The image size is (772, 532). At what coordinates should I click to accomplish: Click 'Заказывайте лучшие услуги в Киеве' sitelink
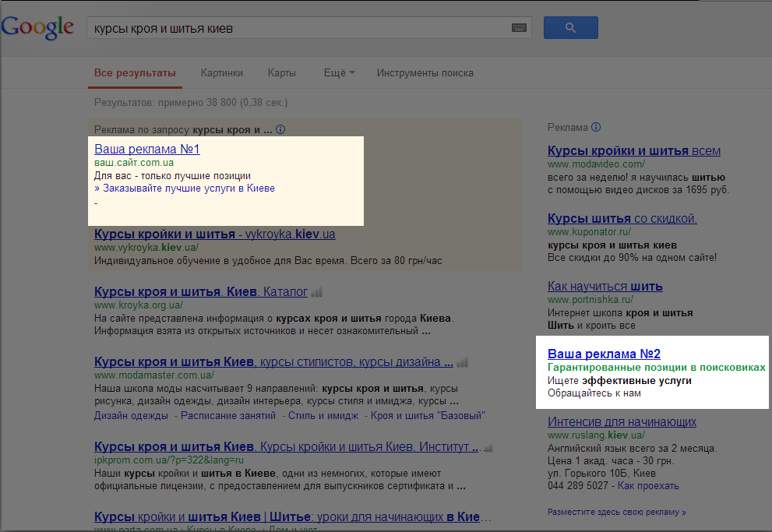[x=185, y=188]
